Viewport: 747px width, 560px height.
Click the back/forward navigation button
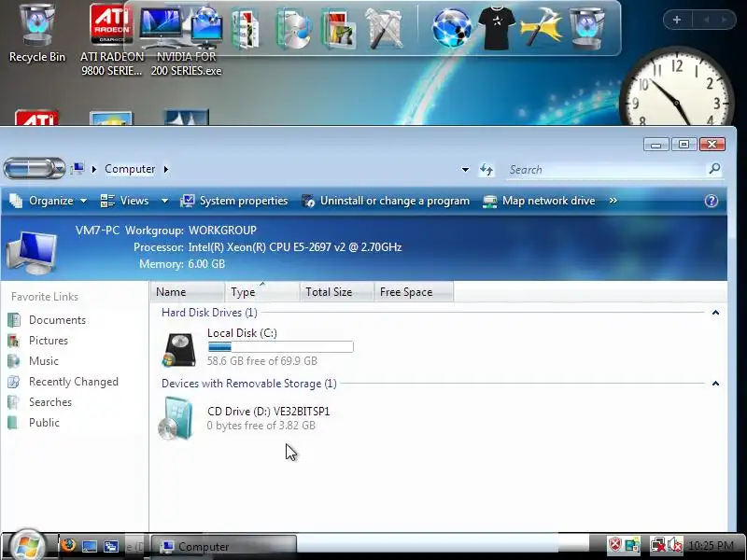click(x=29, y=169)
